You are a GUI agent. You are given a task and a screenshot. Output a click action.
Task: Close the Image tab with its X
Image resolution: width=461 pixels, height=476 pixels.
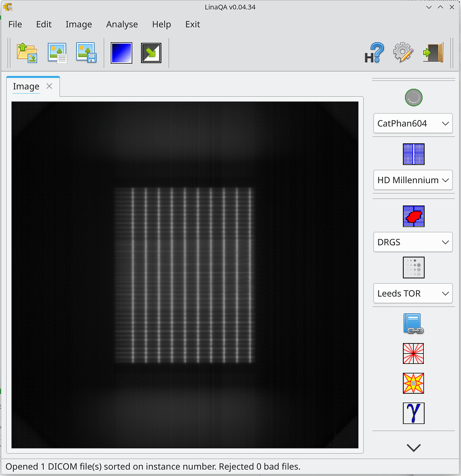point(49,86)
